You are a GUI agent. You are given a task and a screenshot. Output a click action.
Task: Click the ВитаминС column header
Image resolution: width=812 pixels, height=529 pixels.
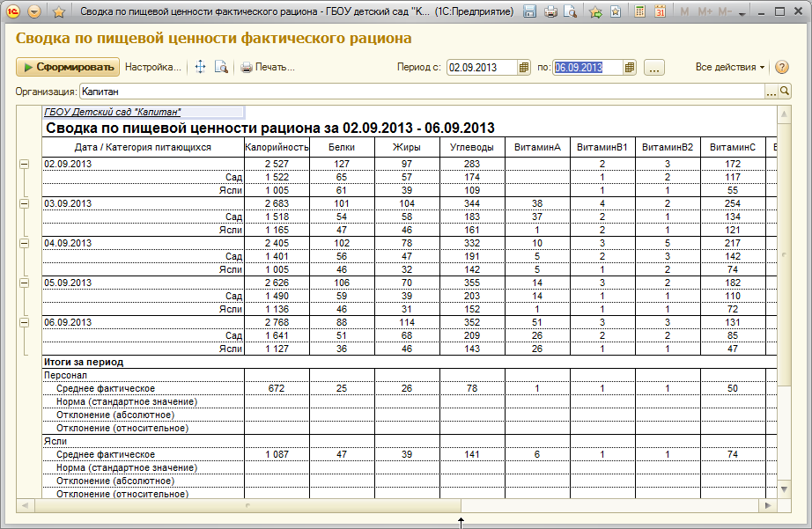[x=732, y=147]
